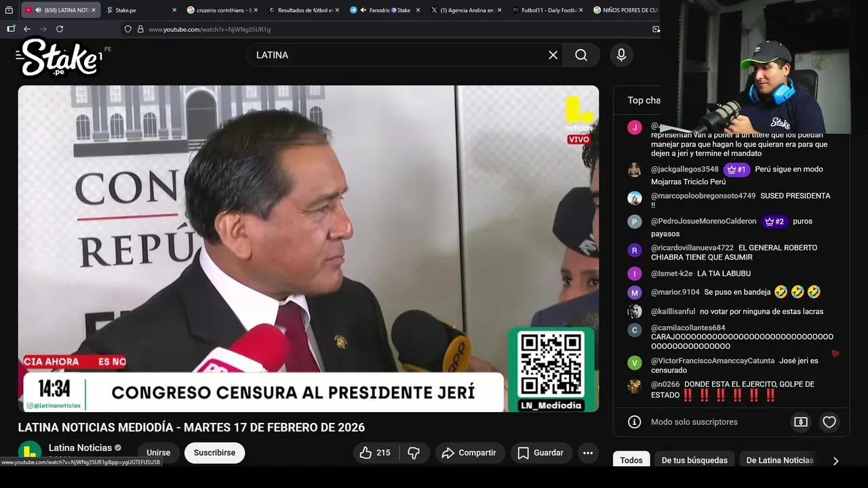Open the more actions three-dot menu

click(x=588, y=453)
